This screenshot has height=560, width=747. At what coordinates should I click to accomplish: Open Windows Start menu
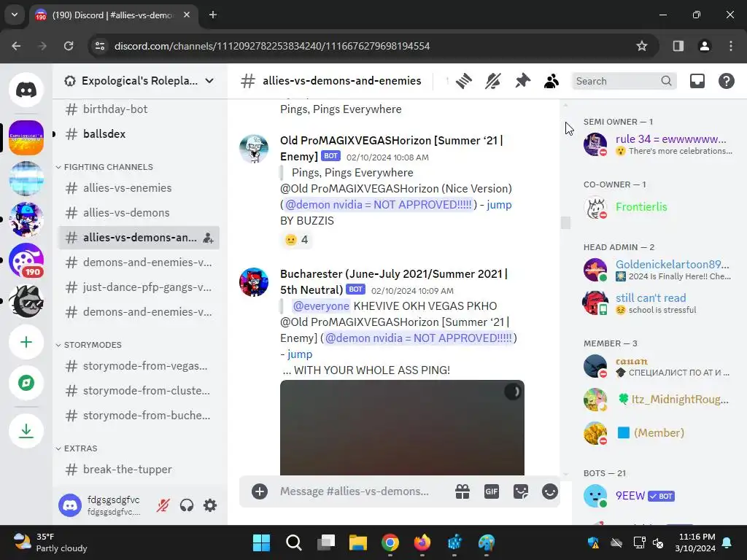pos(261,542)
